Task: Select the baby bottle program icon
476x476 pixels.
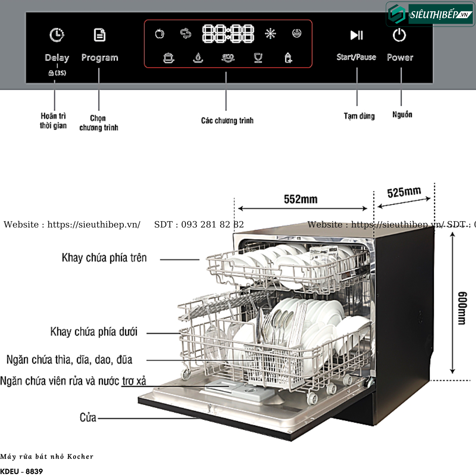Action: [288, 58]
